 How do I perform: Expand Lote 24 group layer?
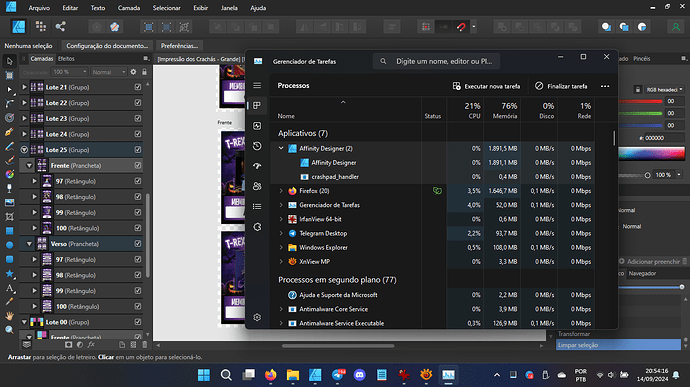24,134
